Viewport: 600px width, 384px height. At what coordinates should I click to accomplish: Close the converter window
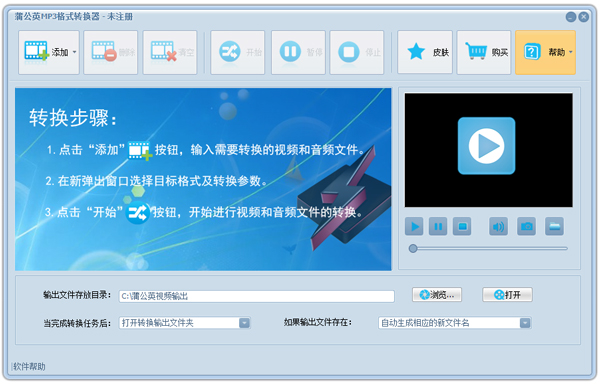(x=584, y=17)
